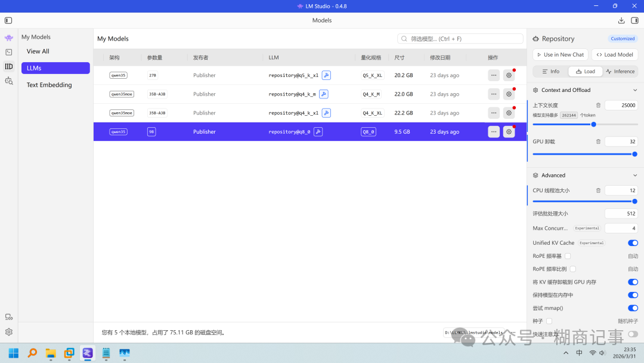Reset CPU thread pool with trash icon
This screenshot has width=644, height=363.
pos(598,190)
